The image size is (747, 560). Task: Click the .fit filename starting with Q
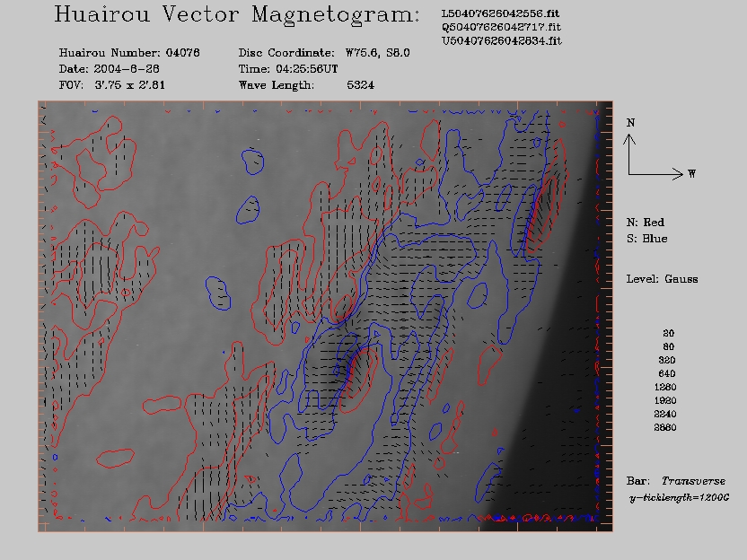coord(501,28)
